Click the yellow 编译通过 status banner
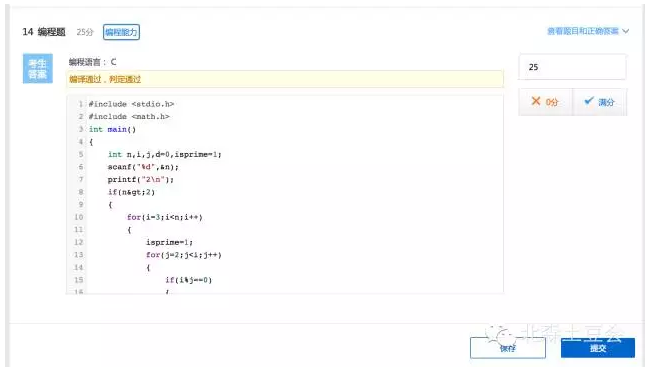Image resolution: width=652 pixels, height=371 pixels. click(x=285, y=79)
